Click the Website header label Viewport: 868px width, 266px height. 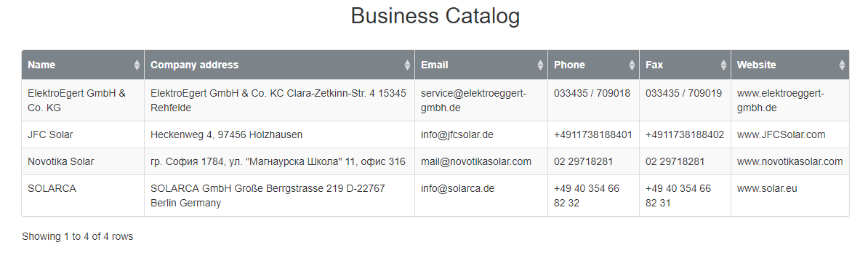click(x=756, y=65)
